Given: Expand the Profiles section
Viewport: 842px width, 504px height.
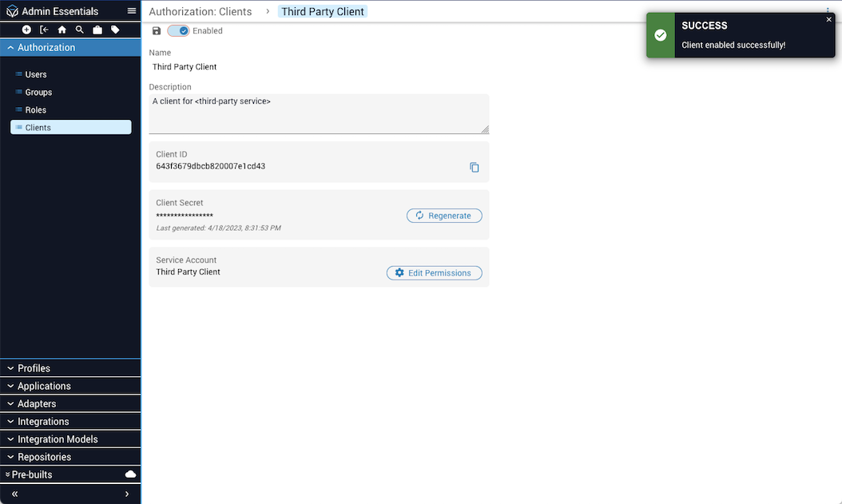Looking at the screenshot, I should (70, 368).
